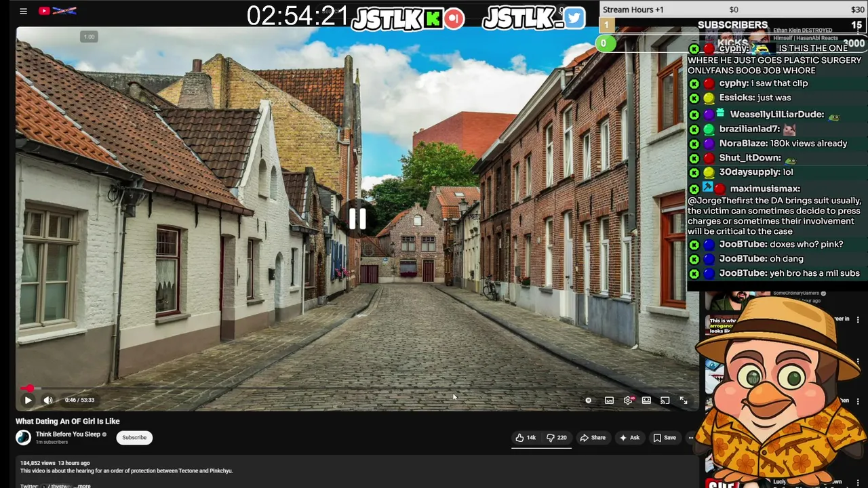
Task: Open the player settings gear
Action: (x=628, y=401)
